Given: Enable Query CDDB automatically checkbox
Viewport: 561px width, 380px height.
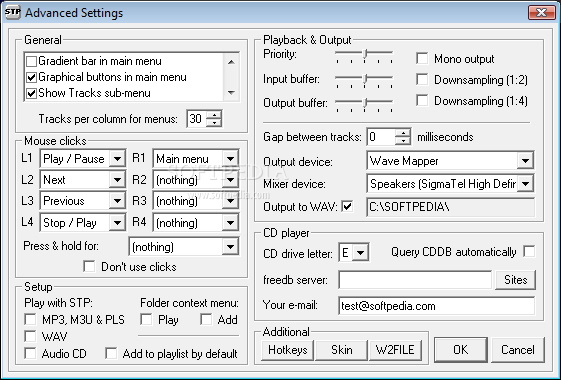Looking at the screenshot, I should 529,251.
